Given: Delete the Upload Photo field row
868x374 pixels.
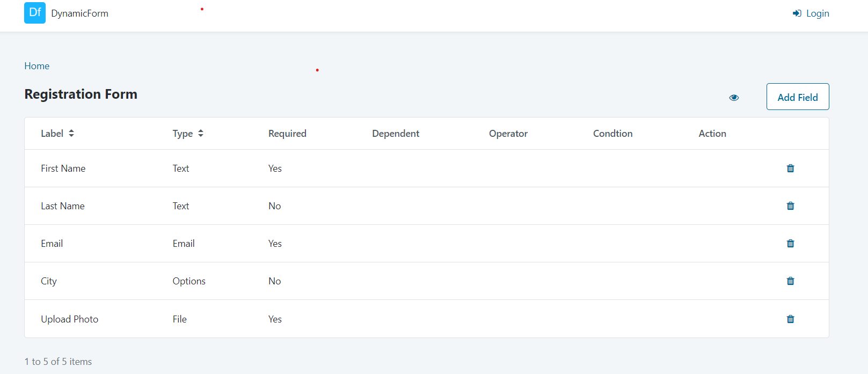Looking at the screenshot, I should (790, 319).
